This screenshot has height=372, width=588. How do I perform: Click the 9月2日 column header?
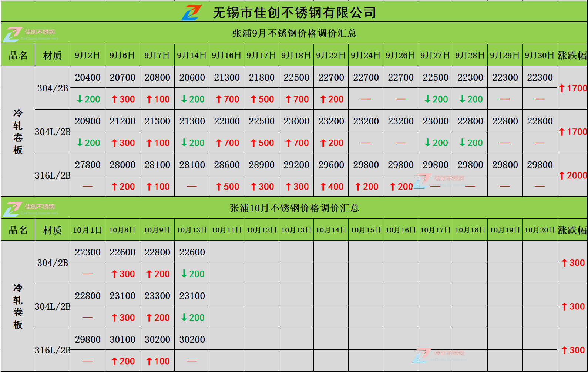point(88,55)
